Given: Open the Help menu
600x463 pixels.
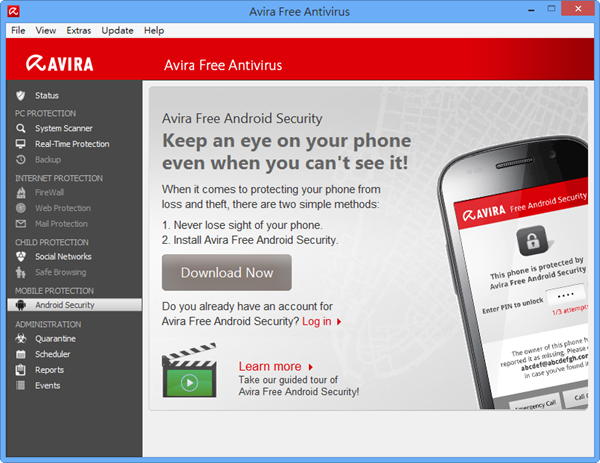Looking at the screenshot, I should 154,30.
